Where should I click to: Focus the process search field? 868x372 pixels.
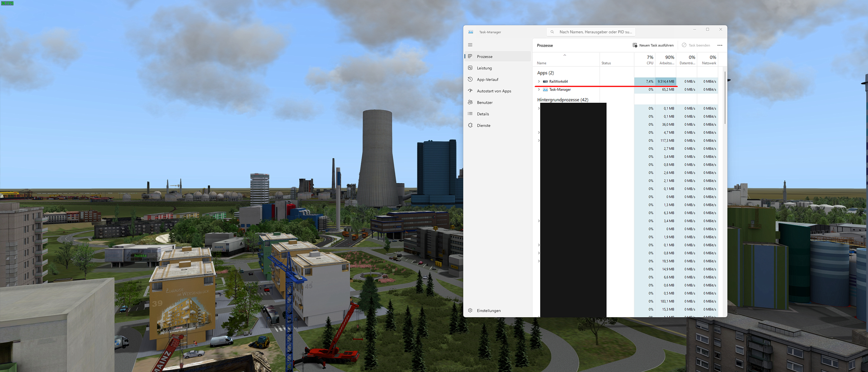coord(591,32)
